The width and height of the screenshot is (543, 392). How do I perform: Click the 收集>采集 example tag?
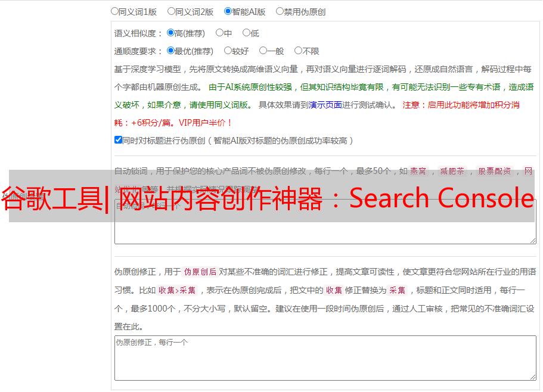pyautogui.click(x=177, y=290)
